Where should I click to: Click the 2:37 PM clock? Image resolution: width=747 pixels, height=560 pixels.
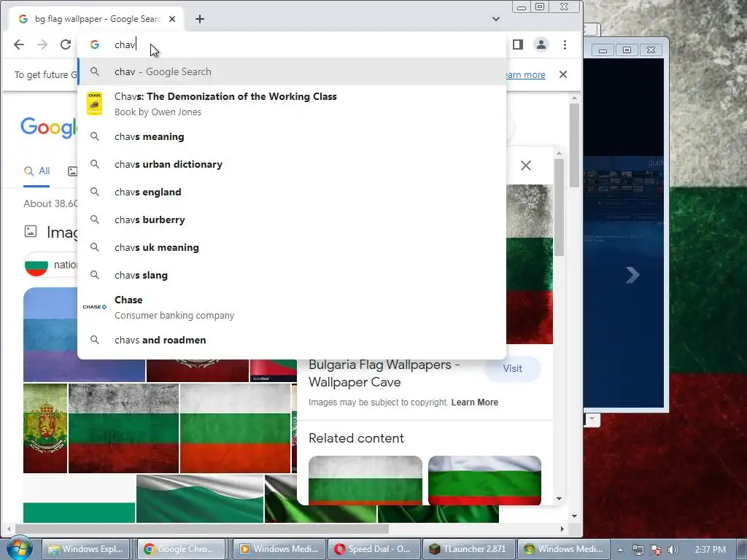coord(710,550)
